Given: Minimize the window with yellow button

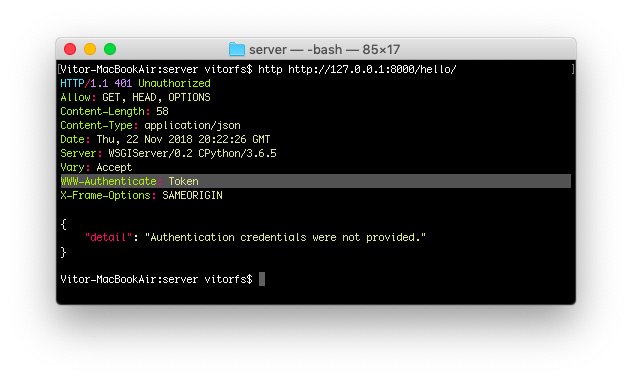Looking at the screenshot, I should 90,49.
